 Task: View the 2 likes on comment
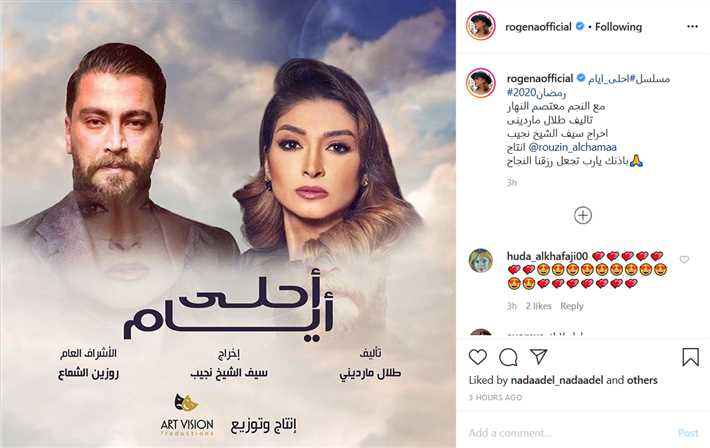click(538, 306)
